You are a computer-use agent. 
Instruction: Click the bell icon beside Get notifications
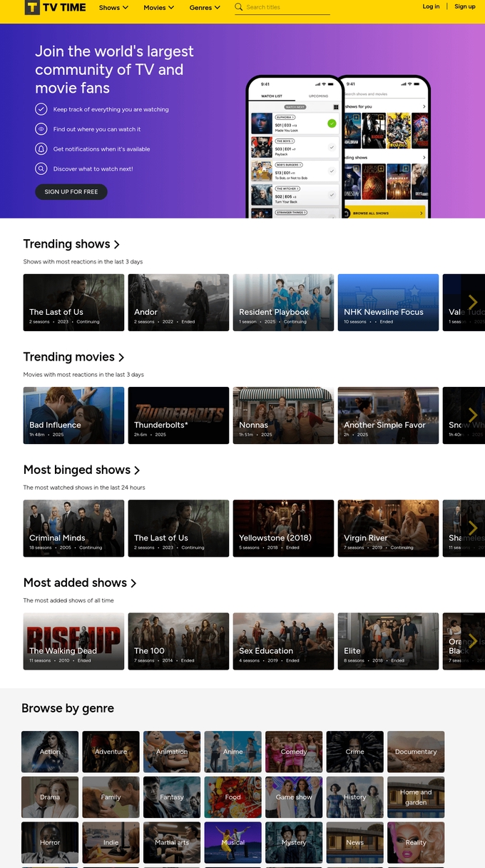tap(41, 149)
